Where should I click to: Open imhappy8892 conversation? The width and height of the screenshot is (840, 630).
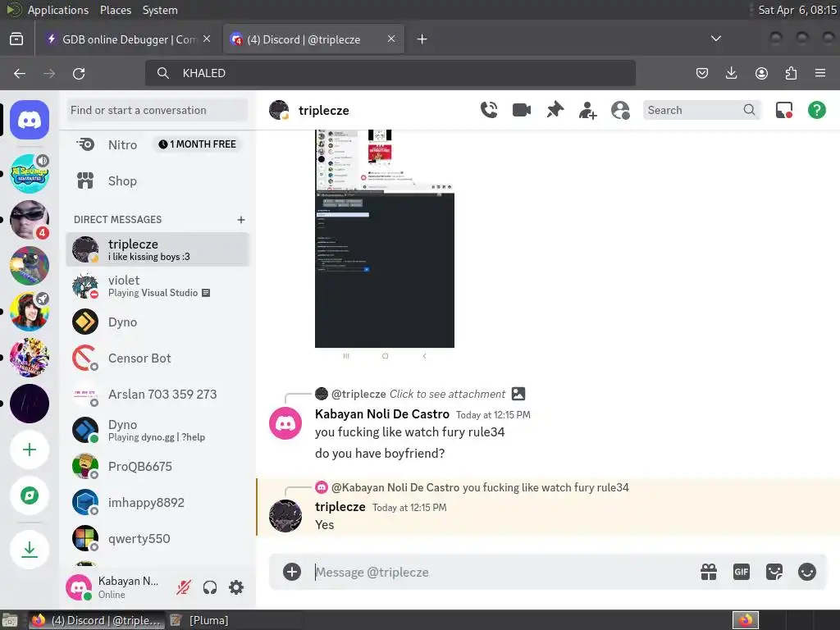[157, 503]
